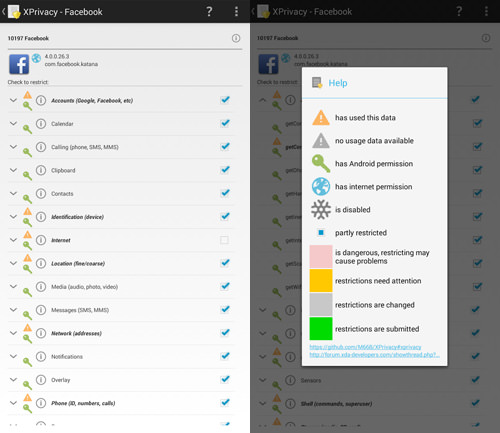Uncheck the Calendar restriction checkbox
Screen dimensions: 500x433
[225, 123]
